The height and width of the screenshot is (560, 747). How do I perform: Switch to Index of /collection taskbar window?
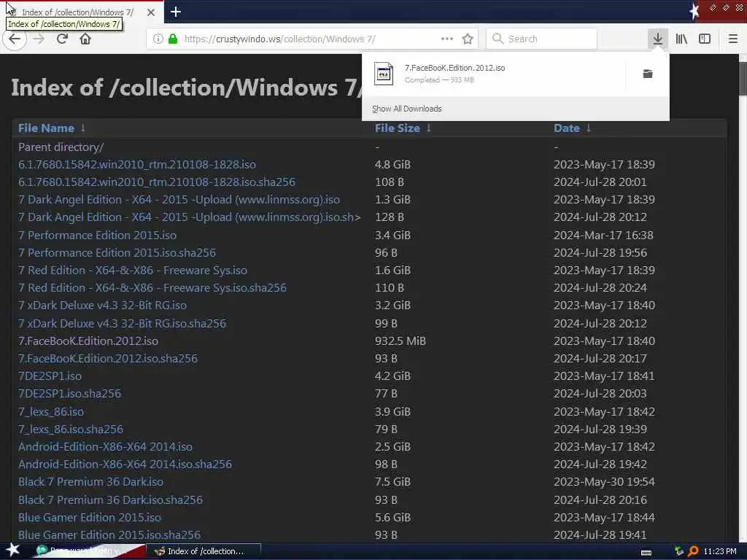pos(204,551)
